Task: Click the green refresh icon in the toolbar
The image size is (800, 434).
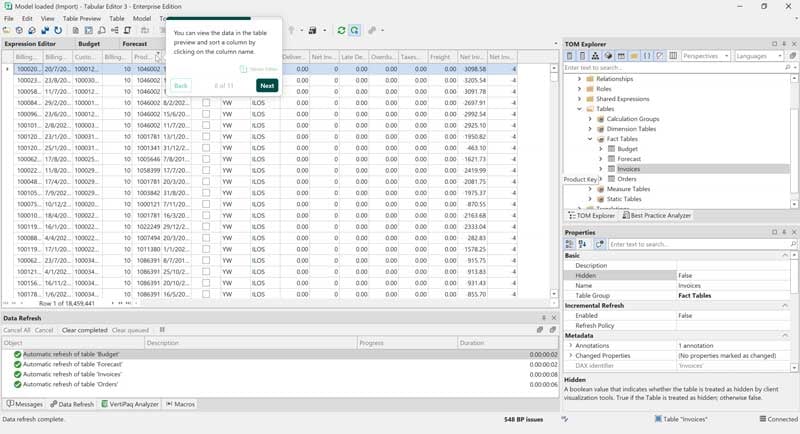Action: (341, 31)
